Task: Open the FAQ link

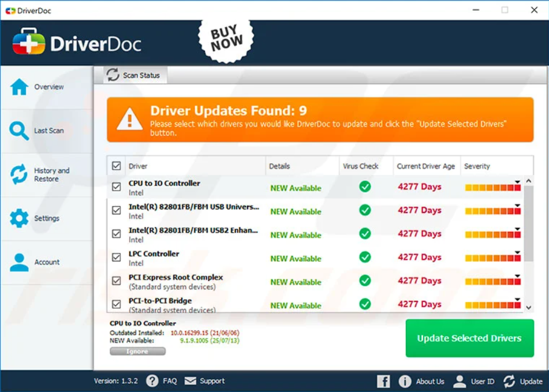Action: 170,381
